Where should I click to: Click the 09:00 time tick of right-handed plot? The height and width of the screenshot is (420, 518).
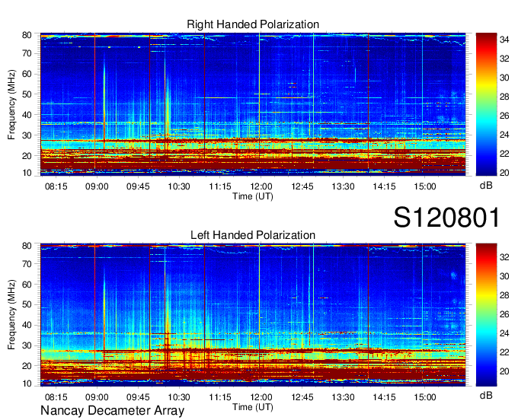tap(97, 186)
